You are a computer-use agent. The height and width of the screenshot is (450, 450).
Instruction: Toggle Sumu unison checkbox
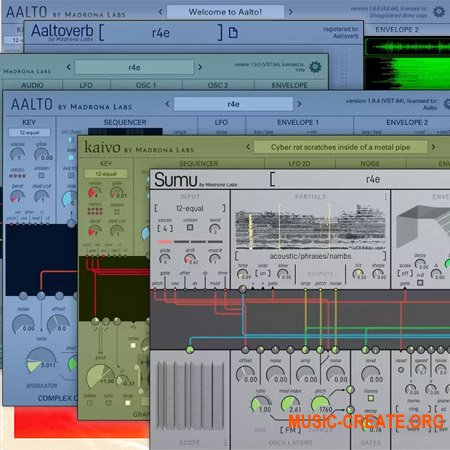pyautogui.click(x=190, y=228)
